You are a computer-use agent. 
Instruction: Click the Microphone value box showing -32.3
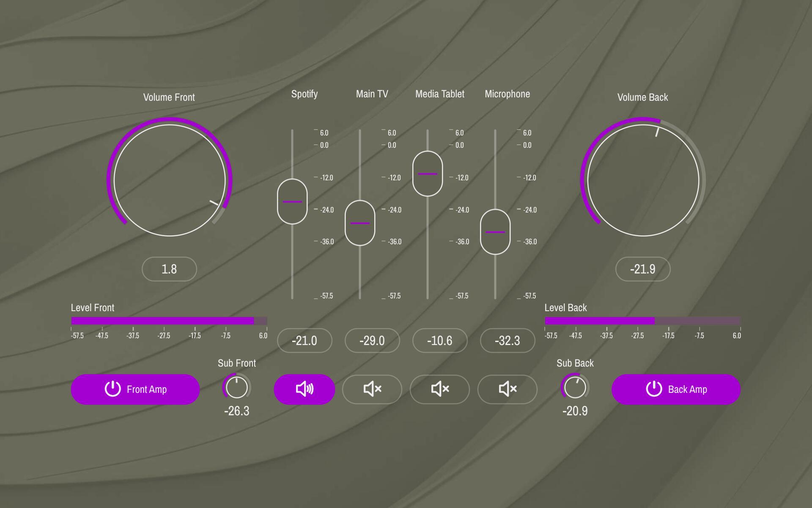click(x=507, y=340)
